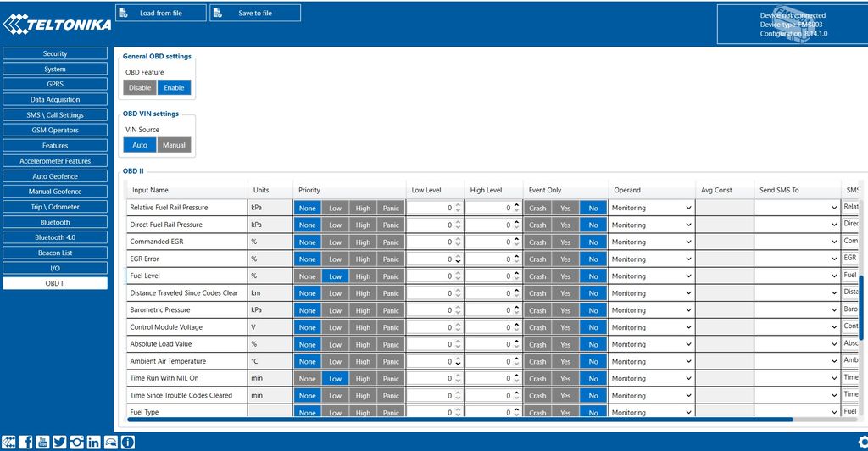
Task: Open Operand dropdown for Relative Fuel Rail Pressure
Action: click(x=651, y=208)
